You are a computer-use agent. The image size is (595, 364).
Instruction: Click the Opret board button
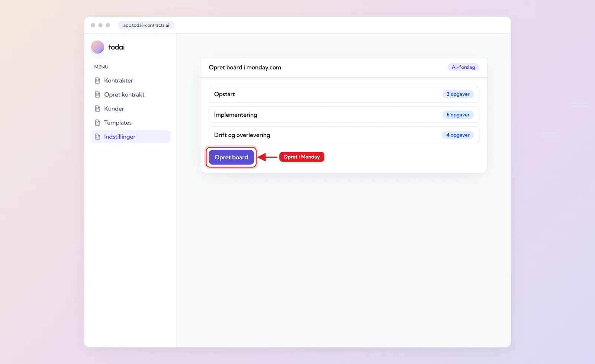tap(231, 157)
